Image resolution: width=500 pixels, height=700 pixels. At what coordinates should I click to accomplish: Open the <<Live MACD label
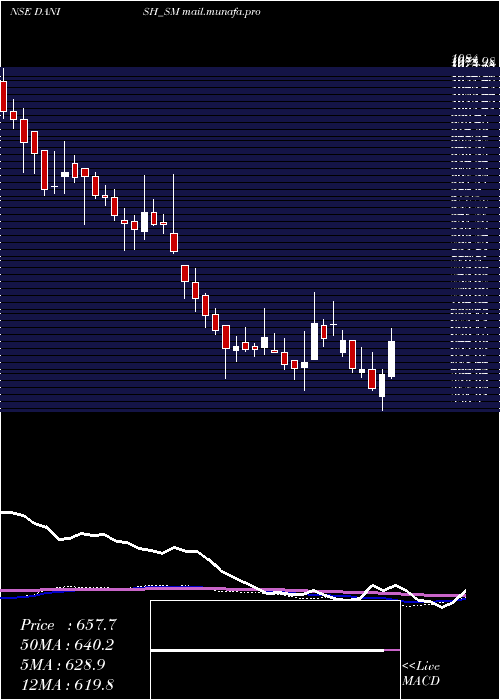(x=421, y=673)
